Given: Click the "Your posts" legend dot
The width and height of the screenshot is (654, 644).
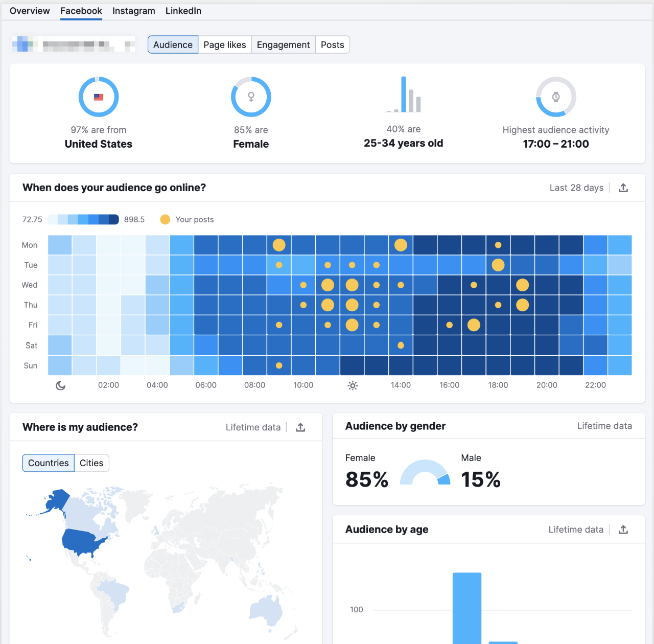Looking at the screenshot, I should click(x=165, y=219).
